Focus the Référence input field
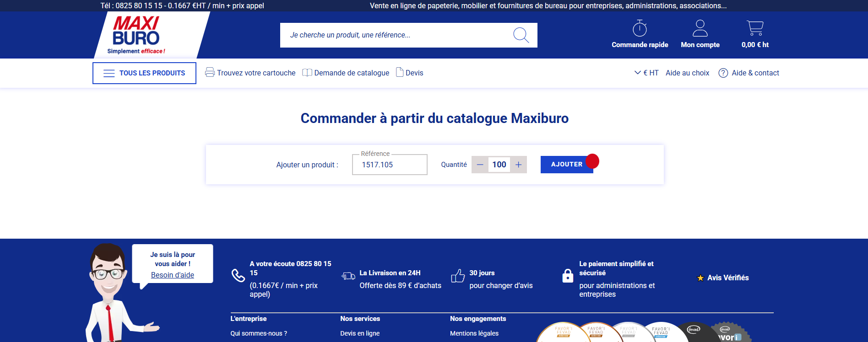The image size is (868, 342). (389, 165)
